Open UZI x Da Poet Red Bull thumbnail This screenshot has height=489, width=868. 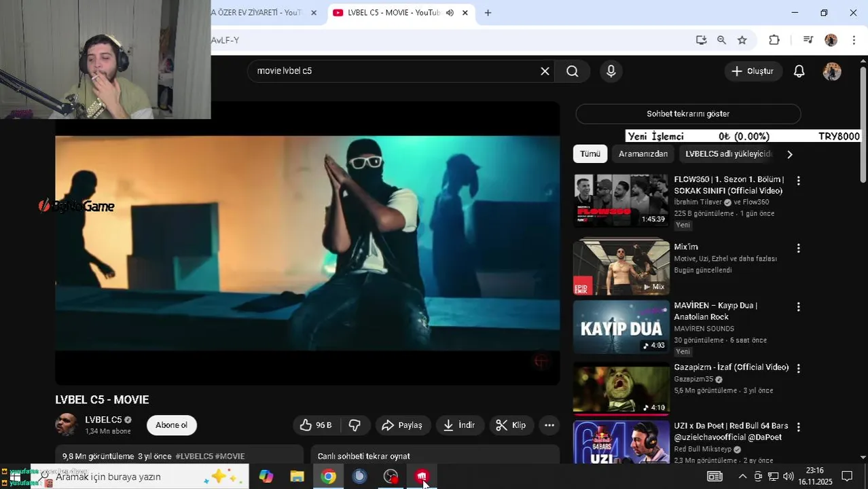[x=621, y=442]
